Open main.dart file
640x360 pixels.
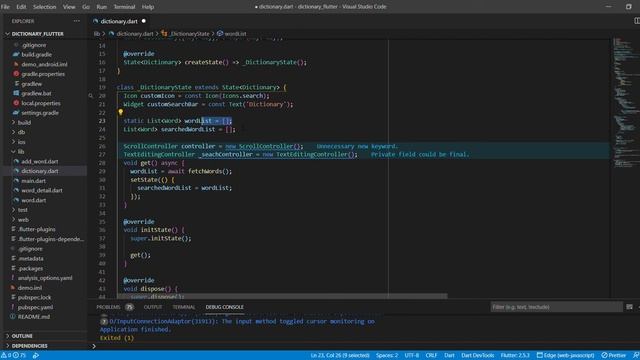33,181
